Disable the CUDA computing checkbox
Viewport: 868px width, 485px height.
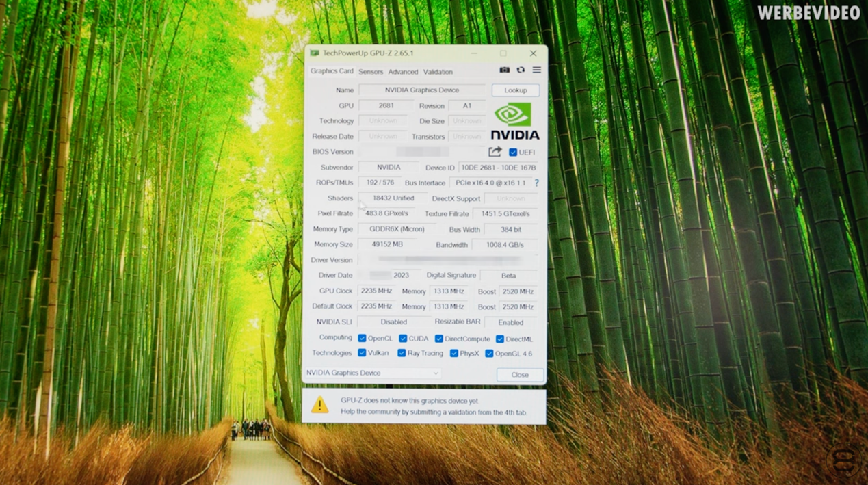[403, 338]
